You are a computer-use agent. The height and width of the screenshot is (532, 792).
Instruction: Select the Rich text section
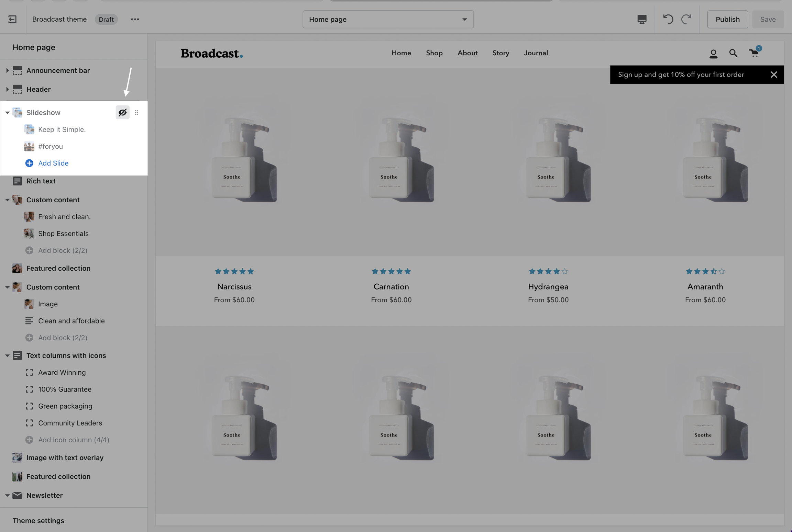point(41,181)
